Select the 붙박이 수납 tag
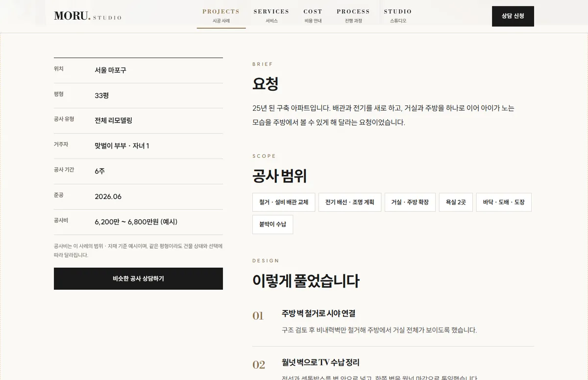The height and width of the screenshot is (380, 588). coord(273,224)
